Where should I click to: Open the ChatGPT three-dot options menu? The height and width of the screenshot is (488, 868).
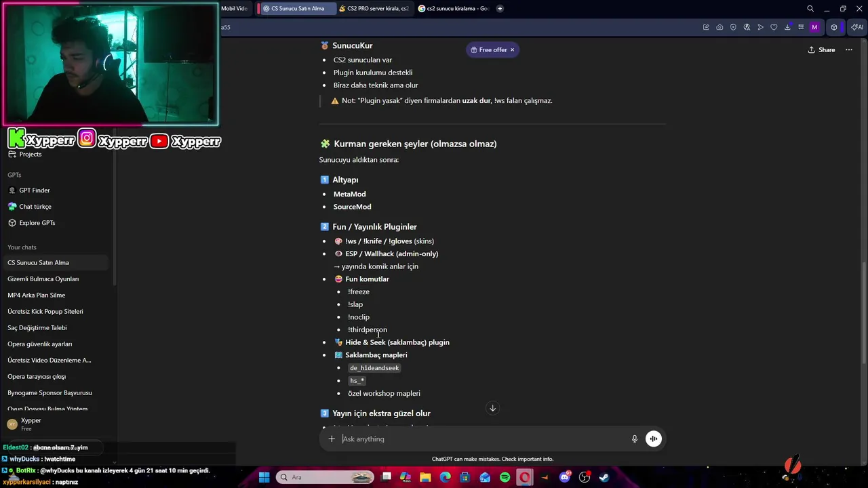pos(848,49)
